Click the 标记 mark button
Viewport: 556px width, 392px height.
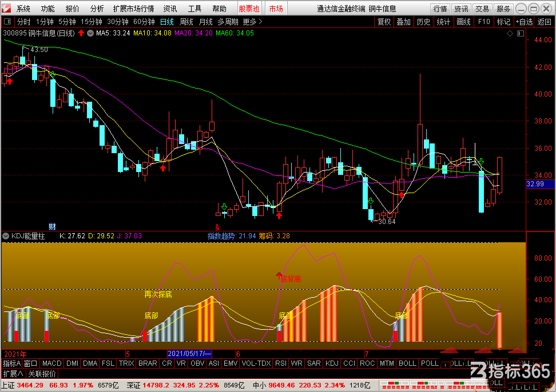point(503,22)
